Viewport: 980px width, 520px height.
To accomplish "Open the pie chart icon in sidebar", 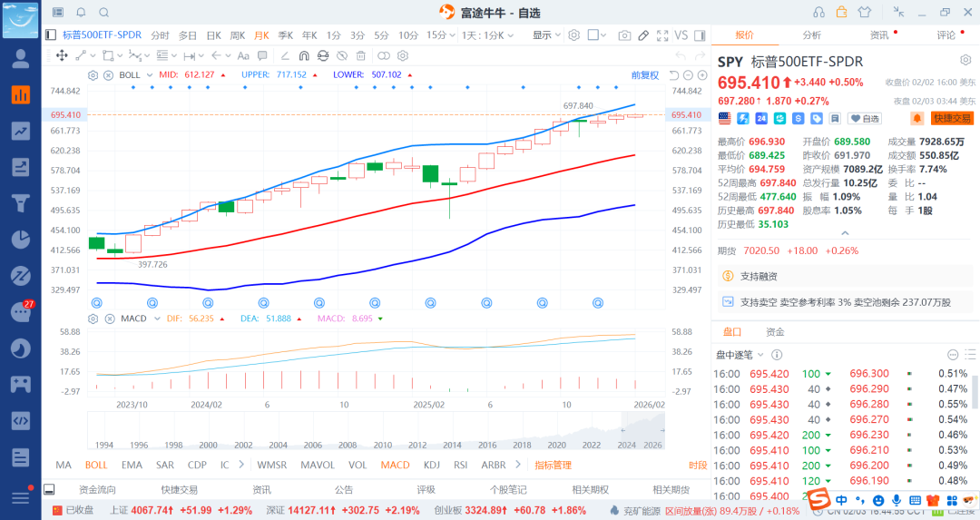I will click(21, 240).
